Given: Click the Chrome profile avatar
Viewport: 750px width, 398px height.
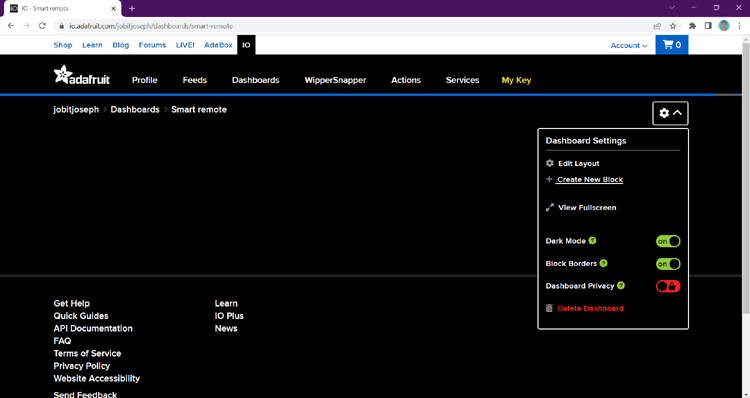Looking at the screenshot, I should [724, 26].
